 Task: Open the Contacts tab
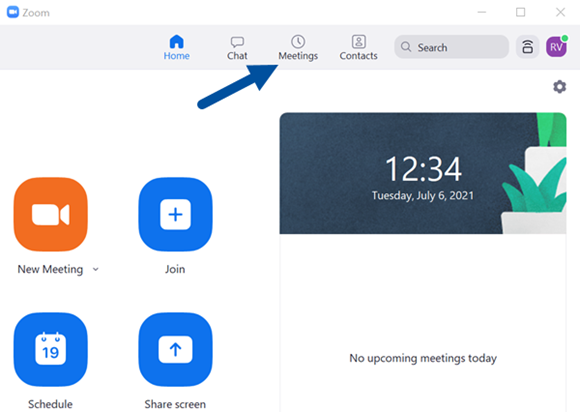point(358,48)
